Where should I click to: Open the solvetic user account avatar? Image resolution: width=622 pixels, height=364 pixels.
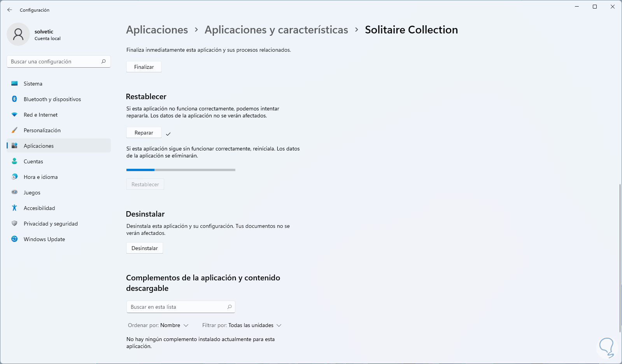click(x=18, y=34)
